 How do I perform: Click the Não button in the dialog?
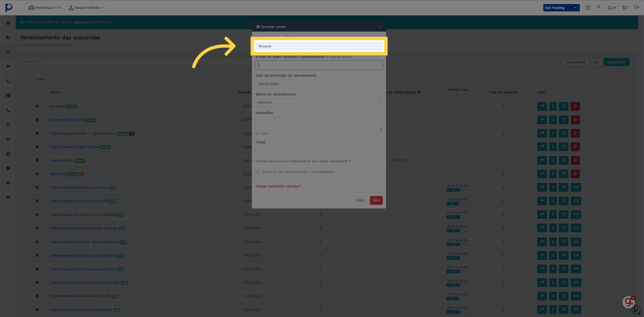(361, 200)
